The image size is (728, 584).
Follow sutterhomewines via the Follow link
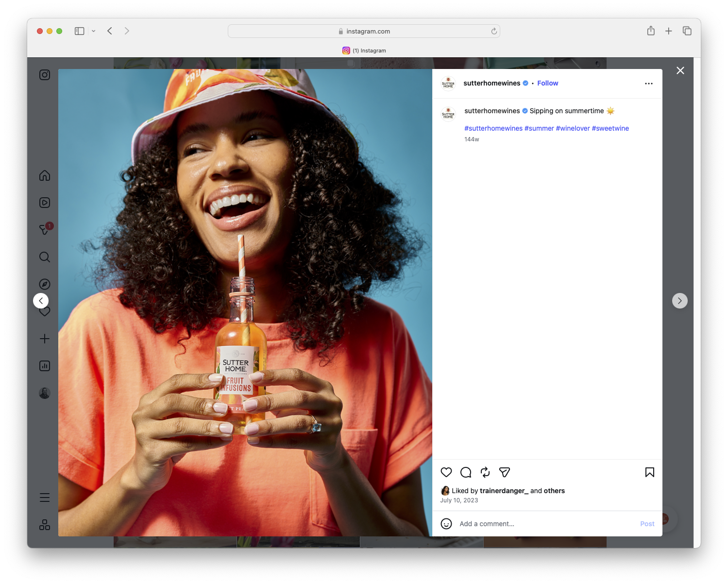coord(547,83)
